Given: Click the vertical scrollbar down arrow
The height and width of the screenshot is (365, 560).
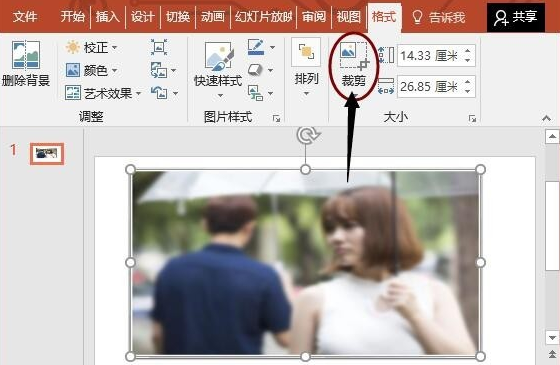Looking at the screenshot, I should [x=552, y=337].
